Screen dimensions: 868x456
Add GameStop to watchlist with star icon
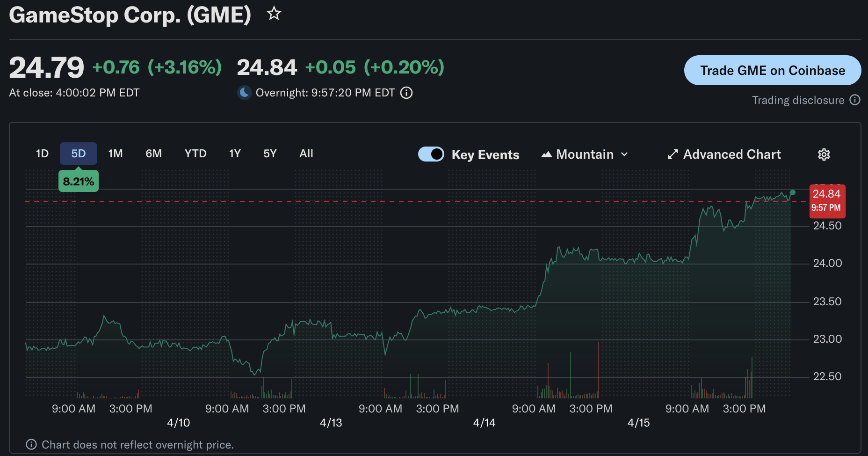click(274, 14)
